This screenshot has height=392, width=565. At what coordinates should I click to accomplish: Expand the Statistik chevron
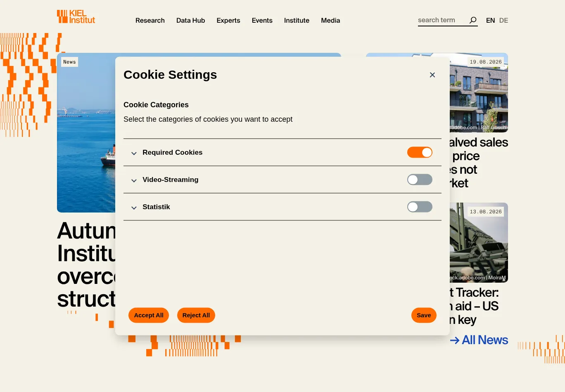pos(134,208)
